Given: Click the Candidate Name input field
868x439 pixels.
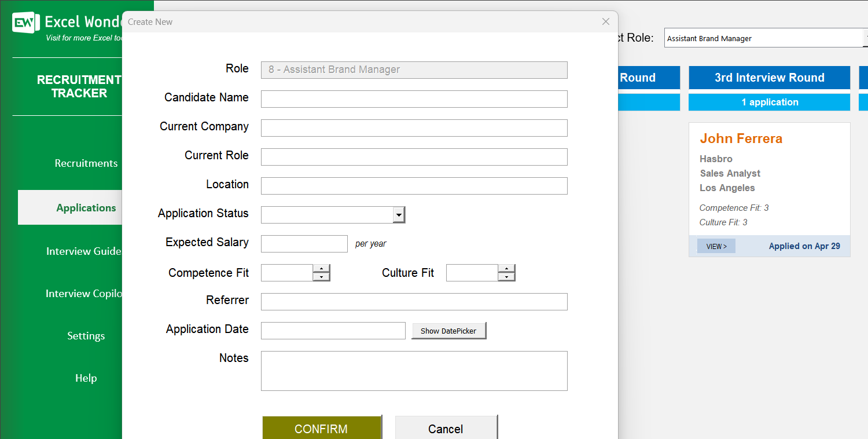Looking at the screenshot, I should [x=414, y=98].
